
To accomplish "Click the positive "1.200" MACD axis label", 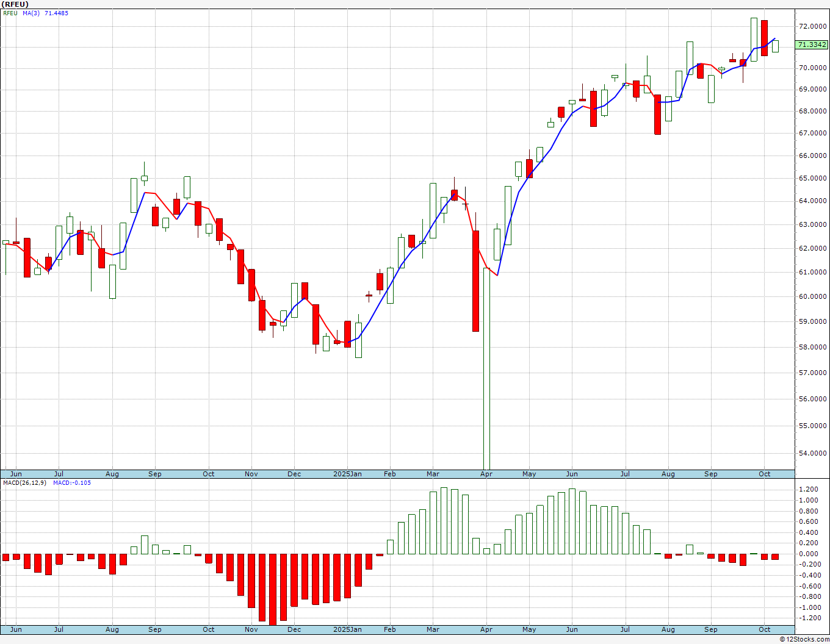I will pos(809,490).
